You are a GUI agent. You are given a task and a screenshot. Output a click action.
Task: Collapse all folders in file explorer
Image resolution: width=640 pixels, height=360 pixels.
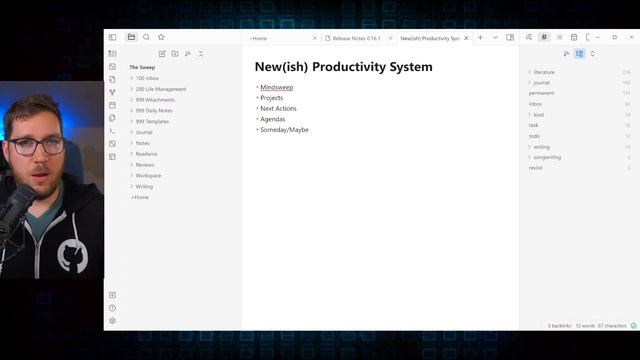coord(201,53)
